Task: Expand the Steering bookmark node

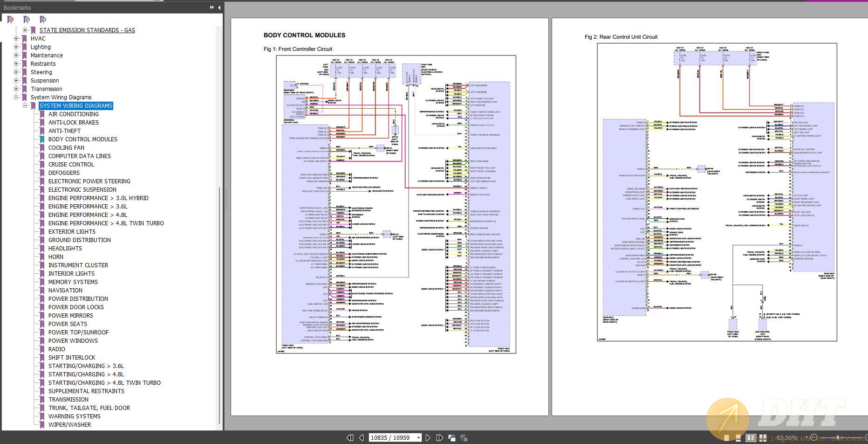Action: pos(16,72)
